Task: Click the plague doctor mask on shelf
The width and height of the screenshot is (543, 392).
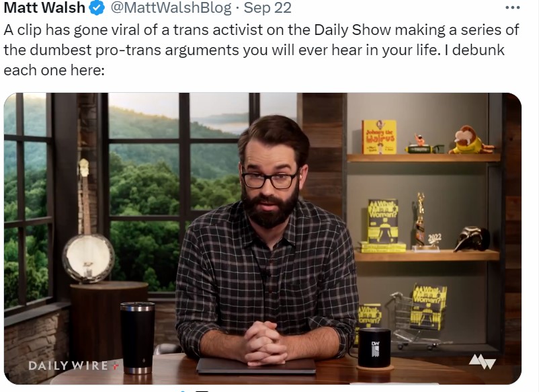Action: (x=472, y=239)
